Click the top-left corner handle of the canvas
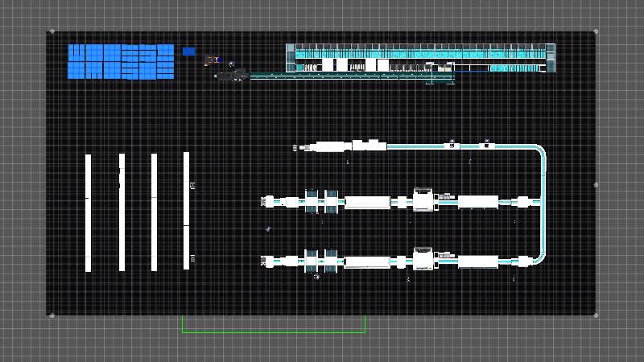This screenshot has width=644, height=362. pos(52,31)
